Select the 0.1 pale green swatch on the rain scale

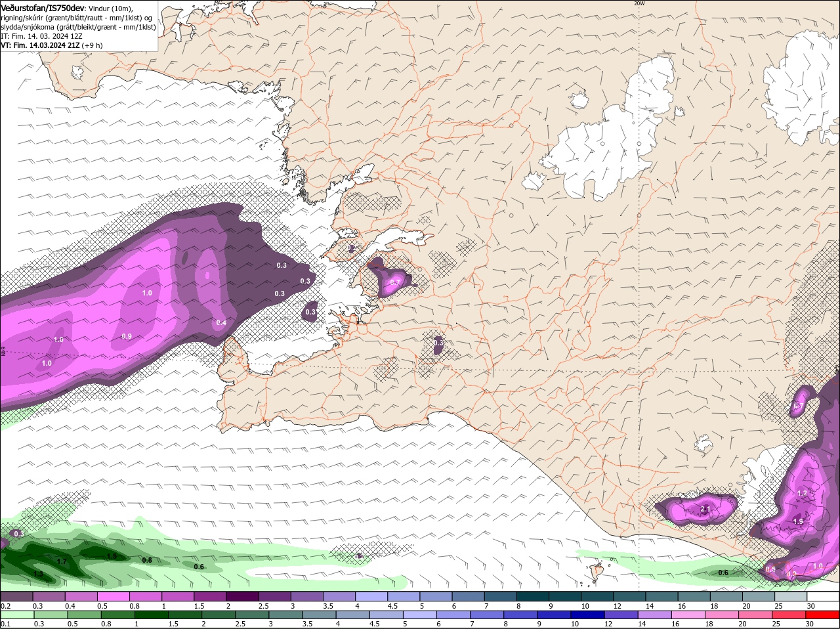(16, 615)
